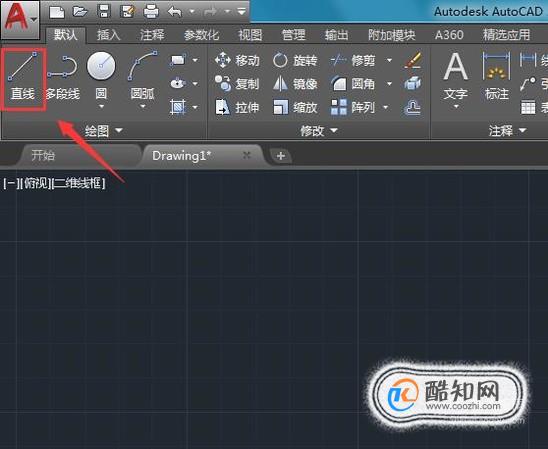Switch to the 参数化 ribbon tab
The height and width of the screenshot is (449, 548).
pyautogui.click(x=201, y=35)
